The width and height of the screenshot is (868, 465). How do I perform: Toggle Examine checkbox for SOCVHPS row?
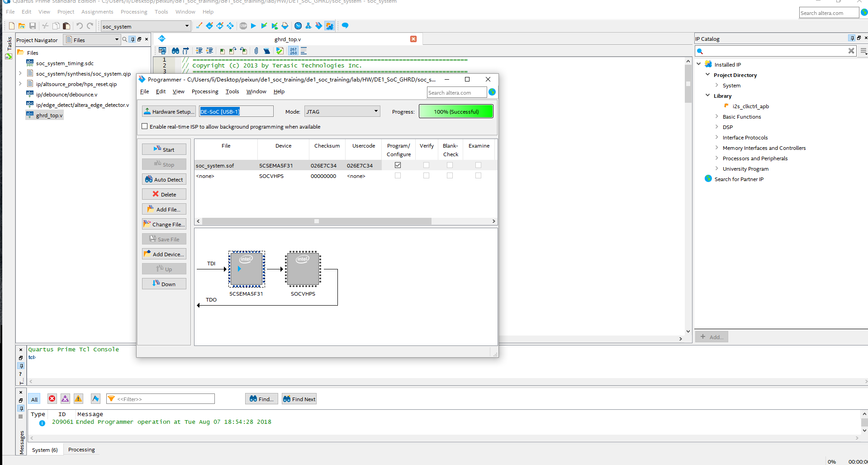(478, 176)
